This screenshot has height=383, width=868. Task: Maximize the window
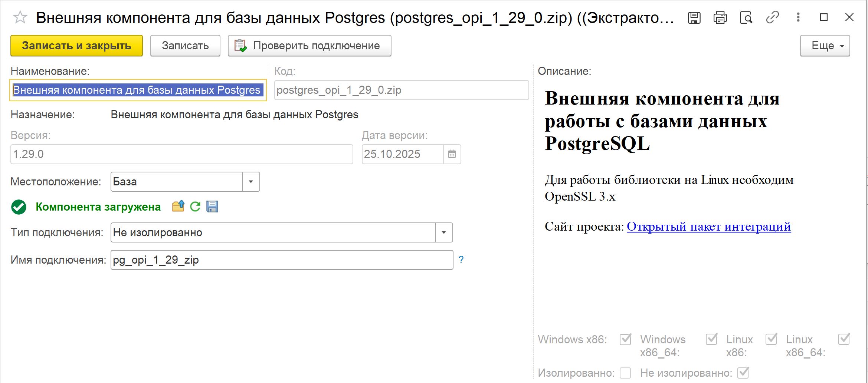tap(824, 17)
